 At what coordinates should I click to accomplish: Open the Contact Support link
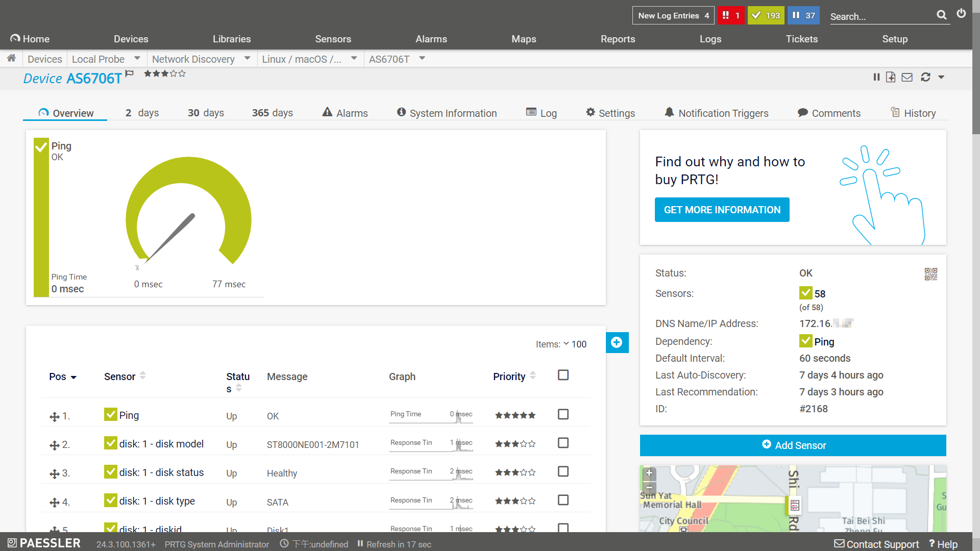[x=876, y=544]
